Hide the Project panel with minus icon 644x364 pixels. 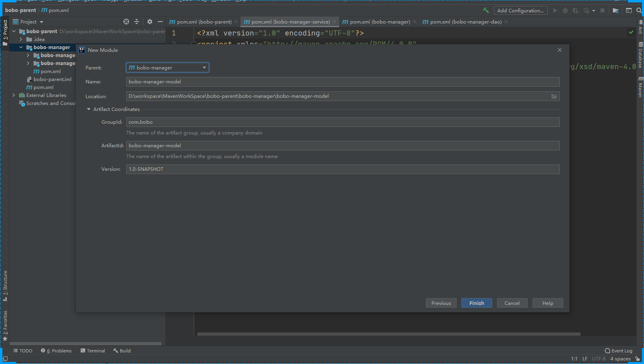160,22
